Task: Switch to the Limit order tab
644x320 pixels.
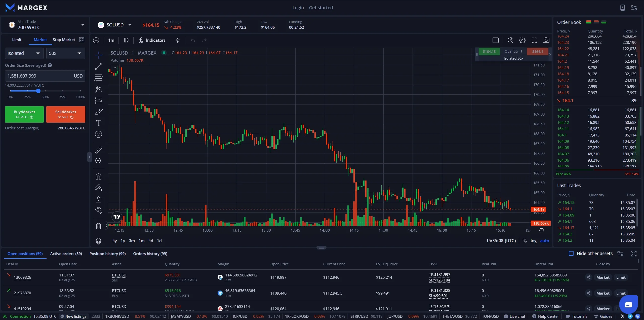Action: (17, 40)
